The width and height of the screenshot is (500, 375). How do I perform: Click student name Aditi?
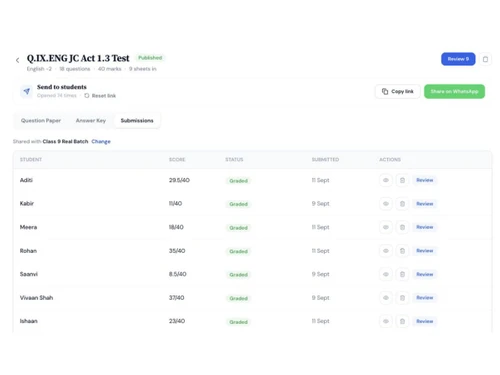[x=26, y=180]
